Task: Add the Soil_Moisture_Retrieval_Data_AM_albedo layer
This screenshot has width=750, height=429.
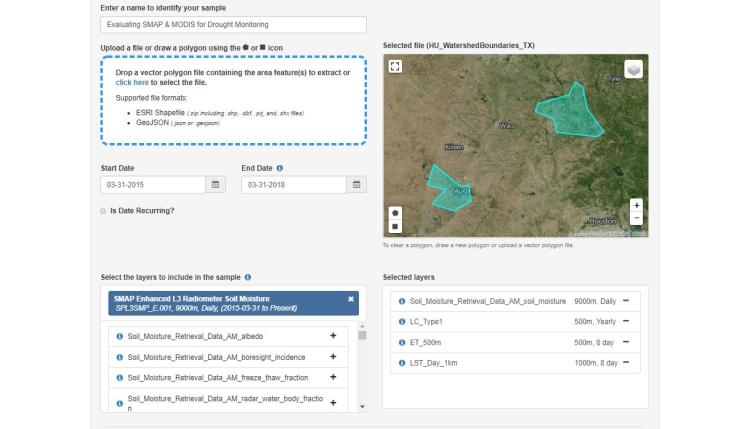Action: point(333,336)
